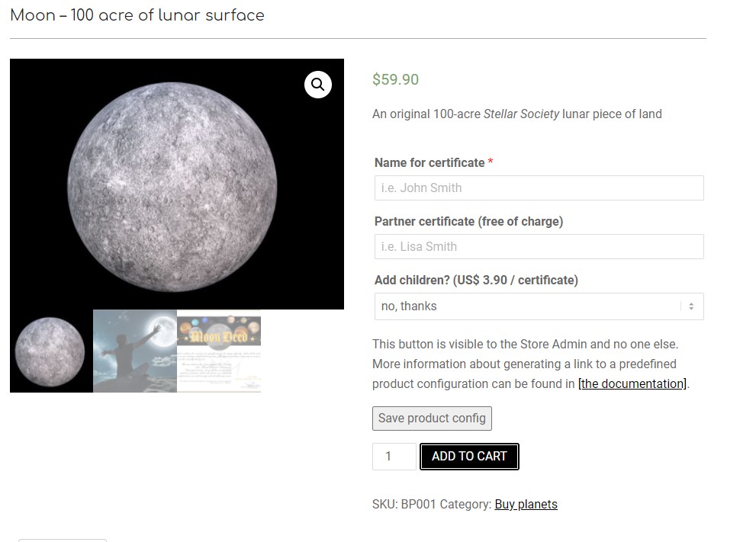Click the dropdown arrows on children select

coord(691,306)
